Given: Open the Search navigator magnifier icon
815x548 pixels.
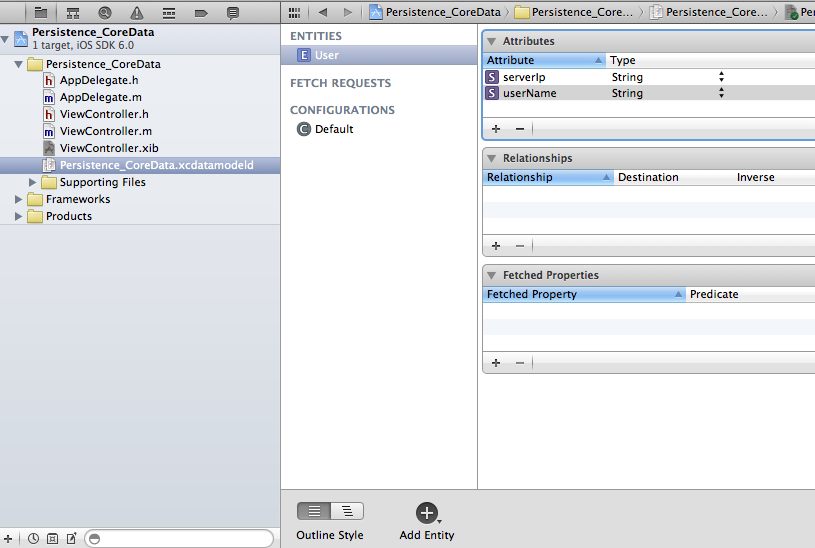Looking at the screenshot, I should point(105,12).
